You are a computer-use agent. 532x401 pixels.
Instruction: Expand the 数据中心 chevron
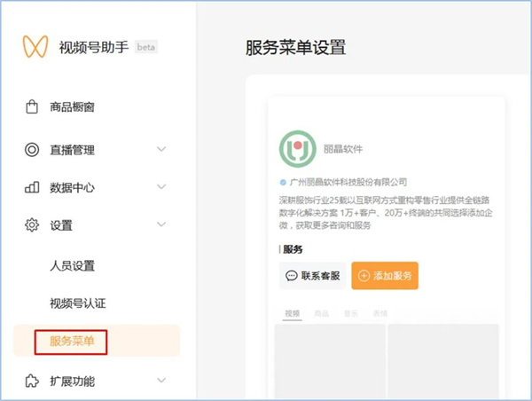click(161, 186)
